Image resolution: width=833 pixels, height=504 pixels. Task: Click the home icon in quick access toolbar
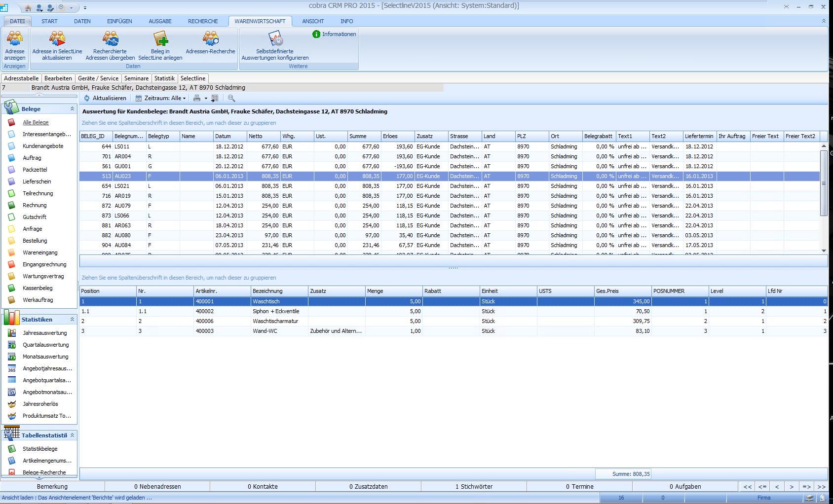point(29,8)
